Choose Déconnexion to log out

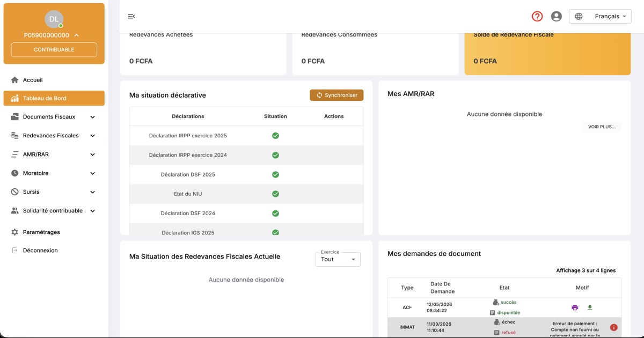click(x=54, y=251)
